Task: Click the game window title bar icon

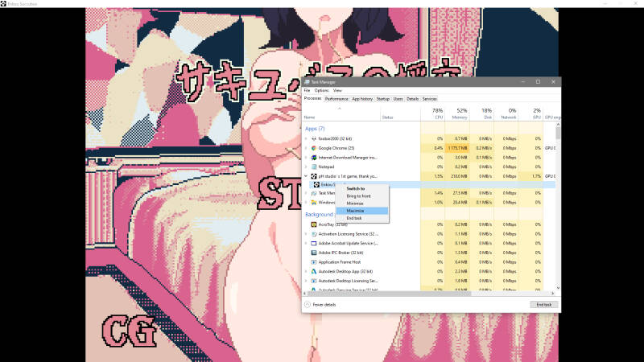Action: pos(3,4)
